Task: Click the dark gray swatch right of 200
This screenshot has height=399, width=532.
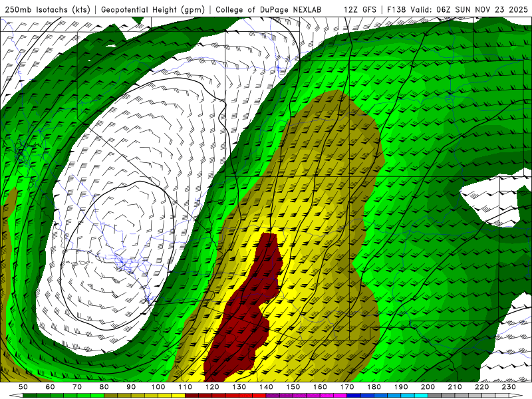Action: point(435,396)
